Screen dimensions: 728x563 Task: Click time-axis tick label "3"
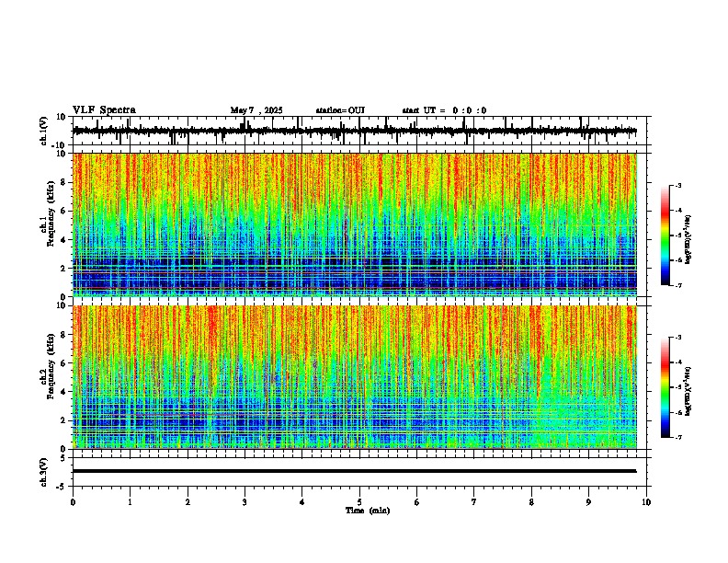[x=245, y=502]
